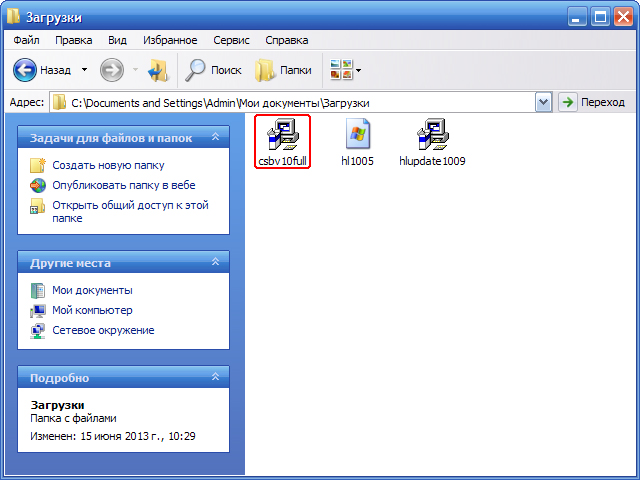Viewport: 640px width, 480px height.
Task: Open the Назад history dropdown arrow
Action: [84, 70]
